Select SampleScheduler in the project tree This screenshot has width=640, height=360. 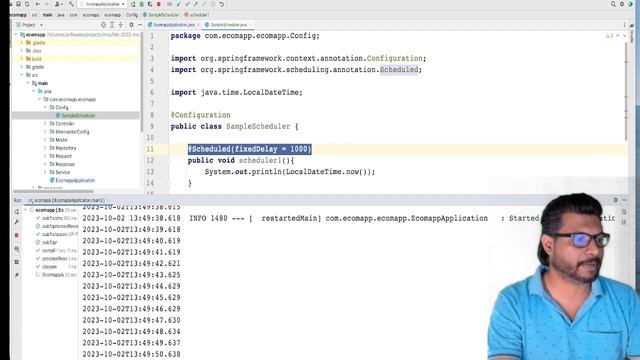coord(76,116)
